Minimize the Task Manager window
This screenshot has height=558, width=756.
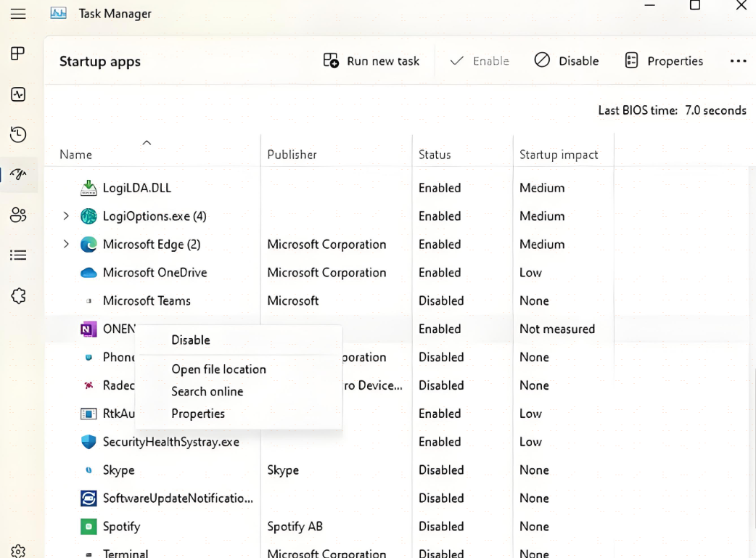pyautogui.click(x=650, y=5)
